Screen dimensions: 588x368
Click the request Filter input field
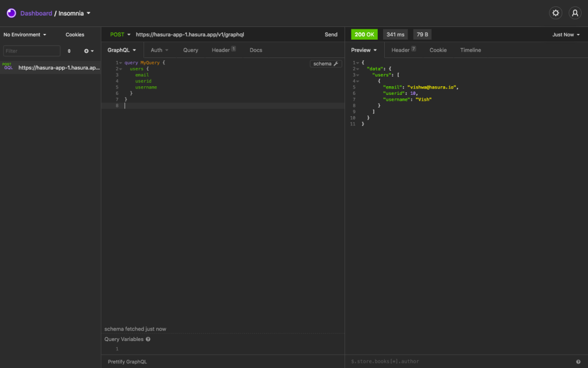tap(32, 51)
